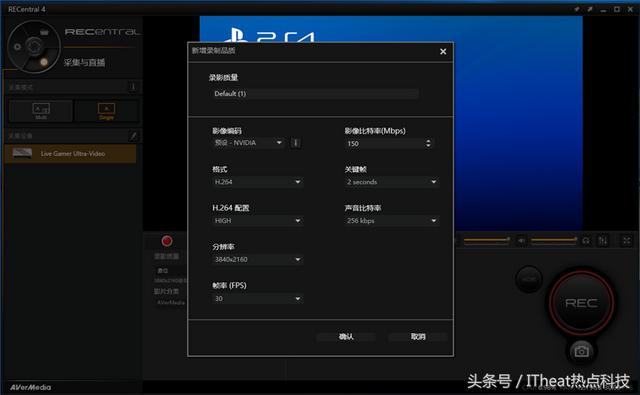The height and width of the screenshot is (395, 640).
Task: Click the pin icon in the title bar
Action: click(x=577, y=9)
